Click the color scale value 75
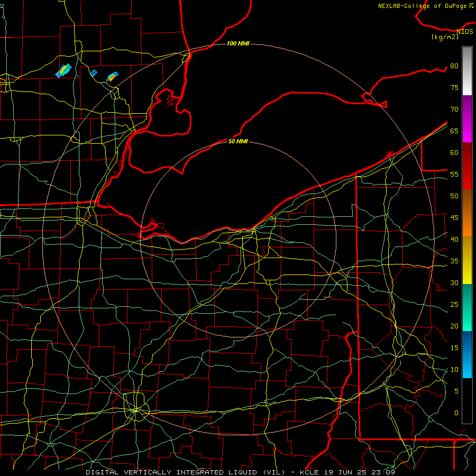The height and width of the screenshot is (476, 476). (454, 87)
